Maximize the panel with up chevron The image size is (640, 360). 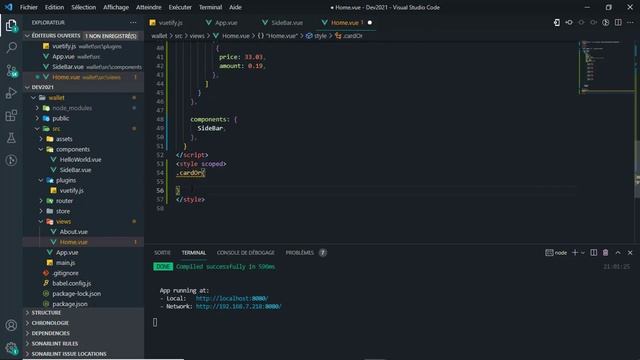tap(618, 253)
